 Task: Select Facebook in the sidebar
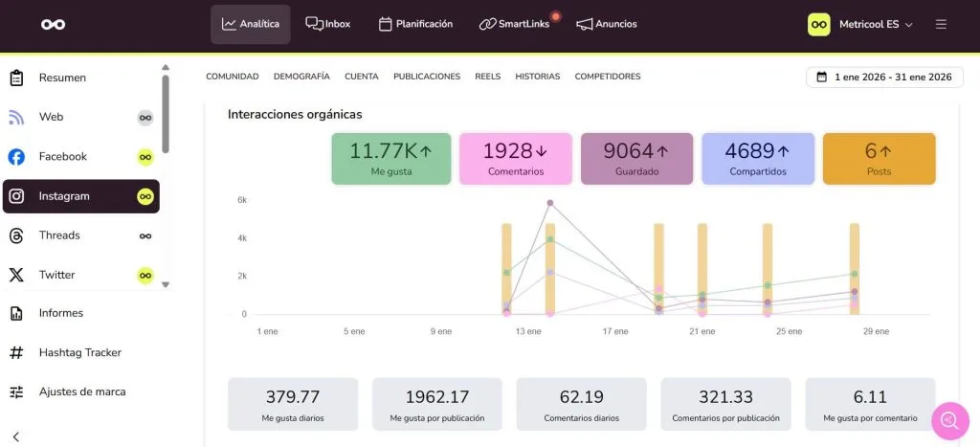pyautogui.click(x=63, y=156)
